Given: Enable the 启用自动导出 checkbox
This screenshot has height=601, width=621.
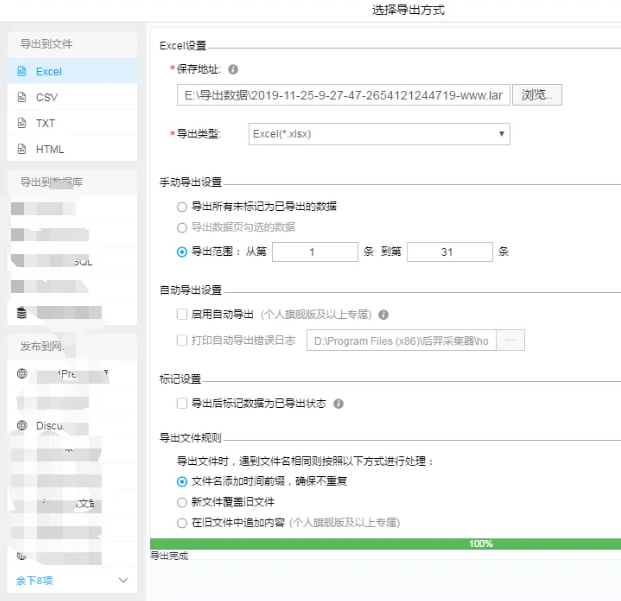Looking at the screenshot, I should click(x=181, y=314).
